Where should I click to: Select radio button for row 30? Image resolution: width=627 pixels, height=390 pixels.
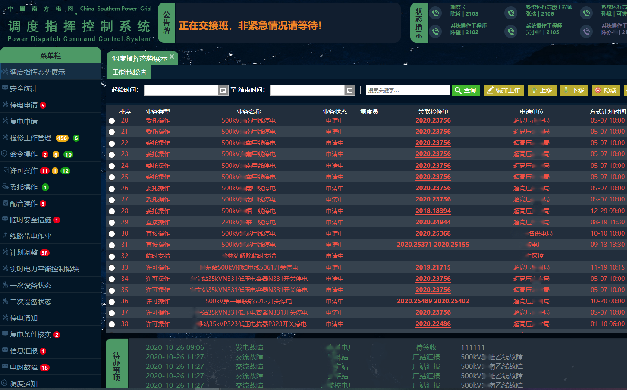[x=112, y=234]
